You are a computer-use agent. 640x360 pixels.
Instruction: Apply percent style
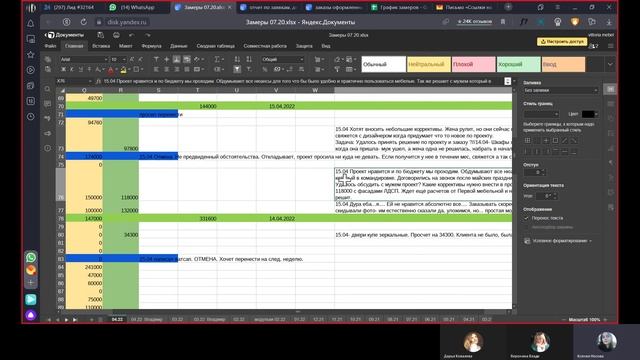265,70
